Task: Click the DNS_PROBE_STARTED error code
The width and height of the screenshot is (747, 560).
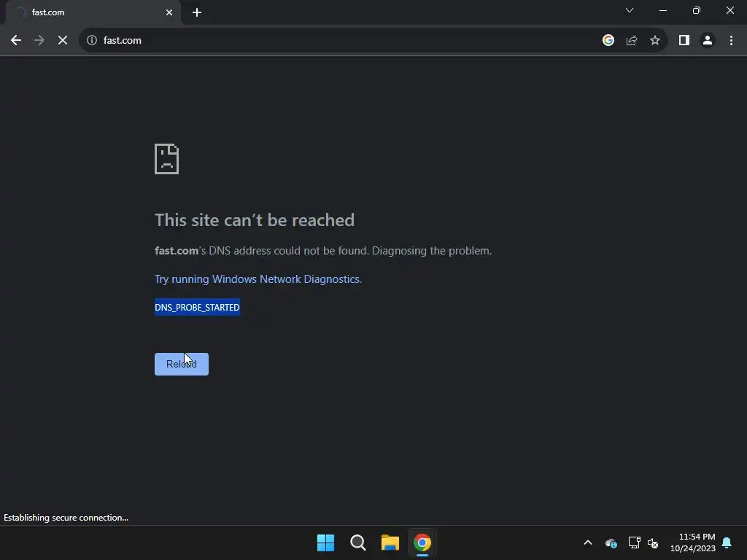Action: coord(197,308)
